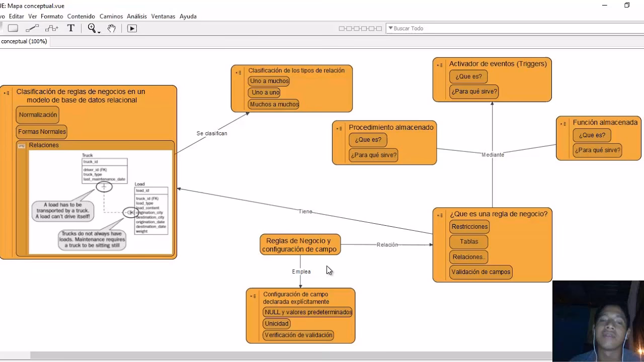This screenshot has height=362, width=644.
Task: Select the Uno a uno node
Action: [x=265, y=93]
